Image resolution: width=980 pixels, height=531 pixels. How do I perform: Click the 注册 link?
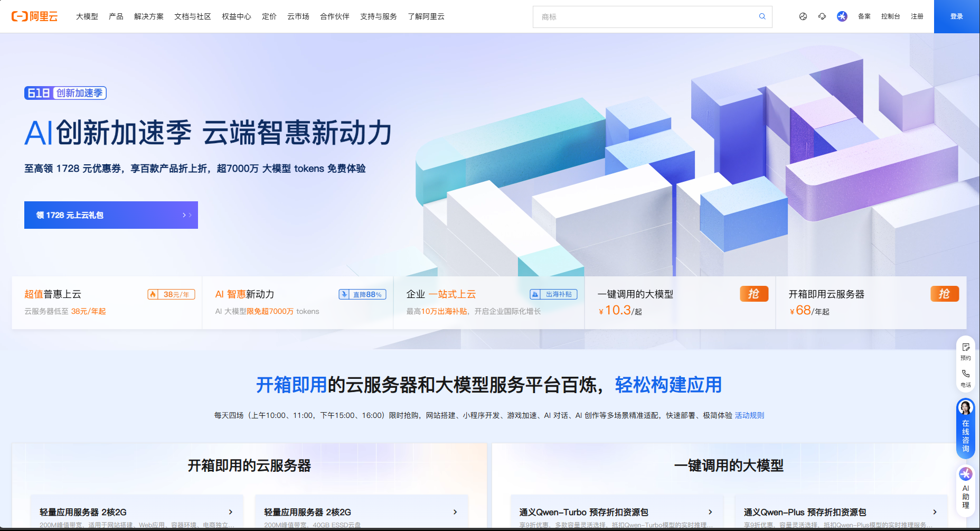point(917,16)
